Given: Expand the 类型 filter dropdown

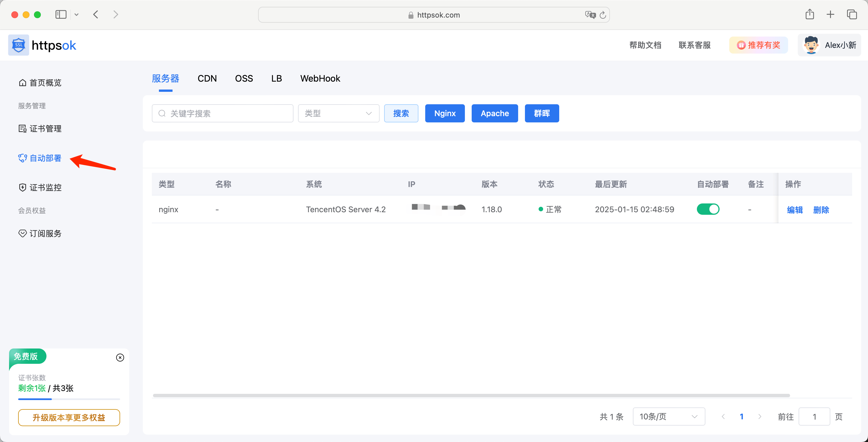Looking at the screenshot, I should (x=338, y=114).
